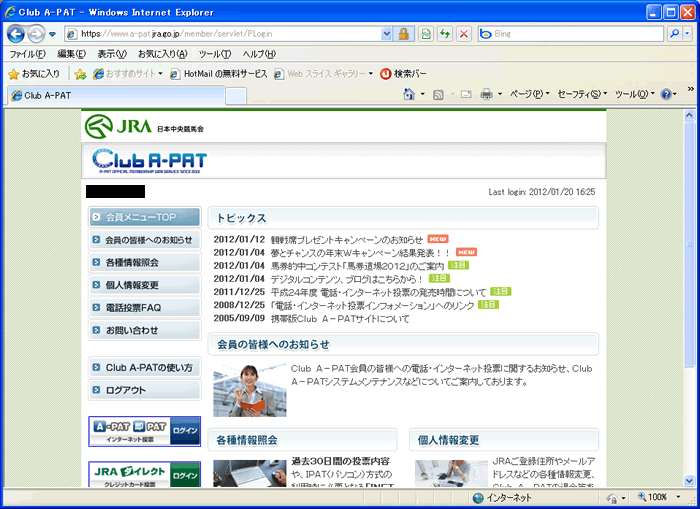The width and height of the screenshot is (700, 509).
Task: Open the search provider dropdown arrow
Action: [687, 34]
